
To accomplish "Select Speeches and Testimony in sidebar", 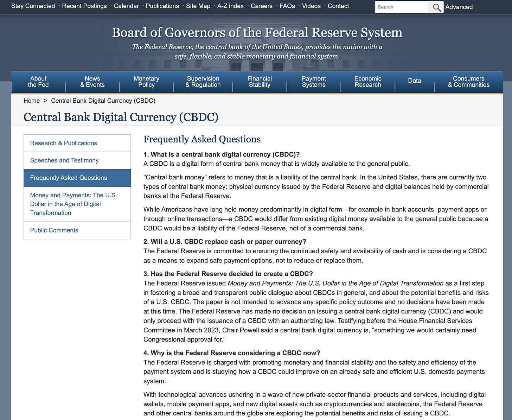I will pyautogui.click(x=77, y=160).
